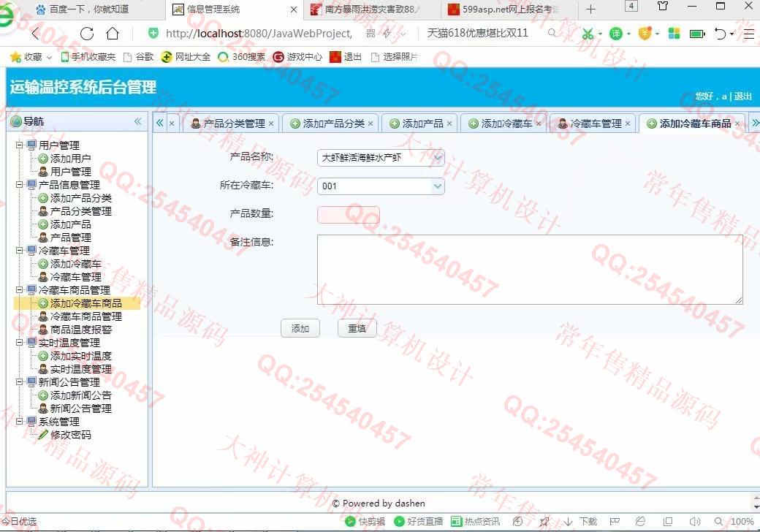This screenshot has height=532, width=760.
Task: Collapse the 实时温度管理 tree node
Action: tap(20, 343)
